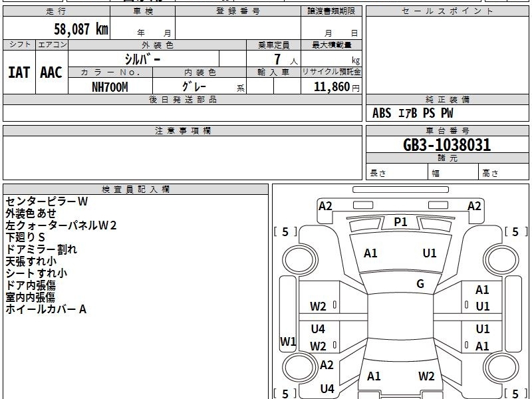Select inspector note センターピラーW
Viewport: 532px width, 399px height.
tap(47, 201)
